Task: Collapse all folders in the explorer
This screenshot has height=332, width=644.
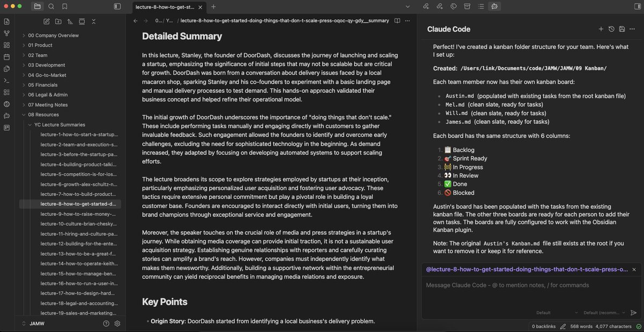Action: point(93,21)
